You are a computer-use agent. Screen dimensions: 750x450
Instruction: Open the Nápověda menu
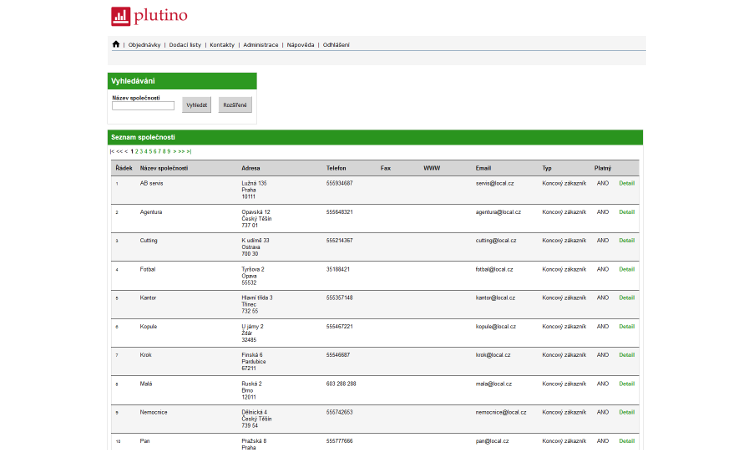coord(300,45)
